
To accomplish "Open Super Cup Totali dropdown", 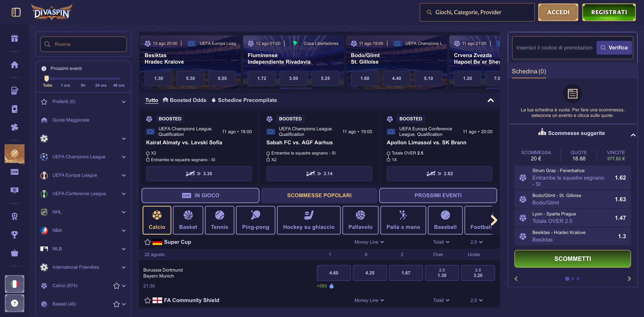I will point(441,242).
